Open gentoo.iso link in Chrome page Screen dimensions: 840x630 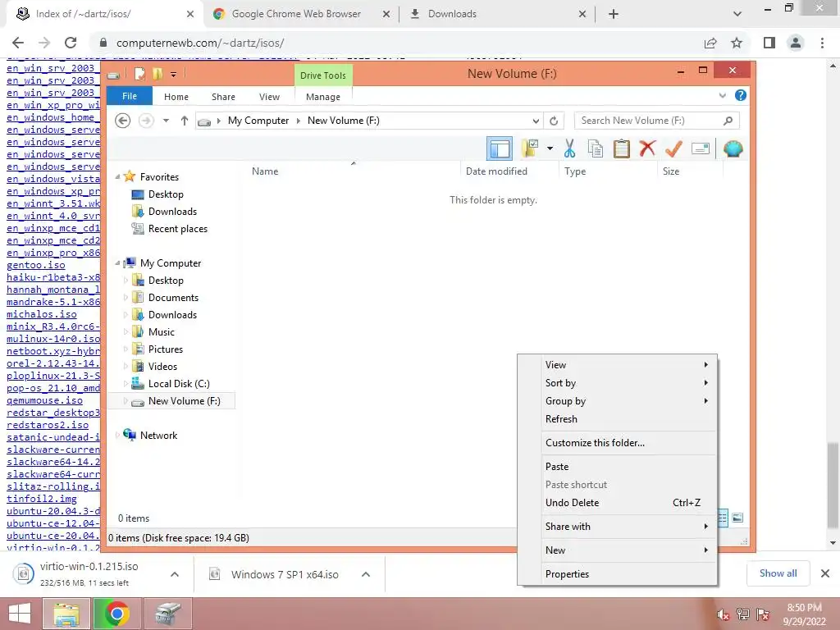36,265
